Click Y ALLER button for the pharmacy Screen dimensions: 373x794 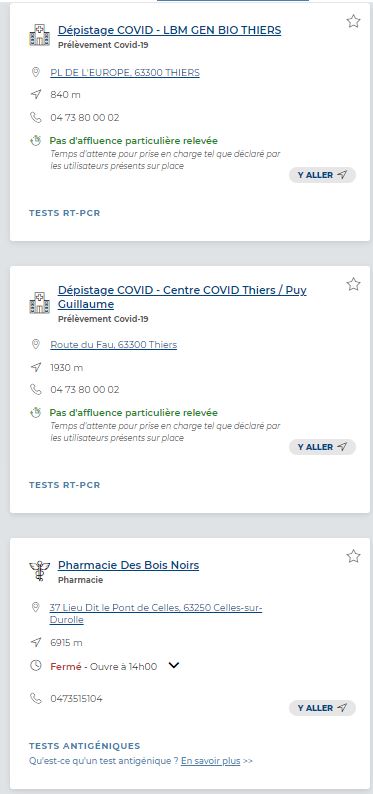322,707
